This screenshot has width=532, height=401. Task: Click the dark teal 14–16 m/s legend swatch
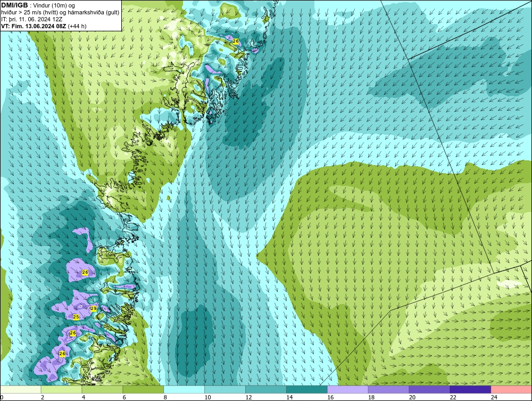pyautogui.click(x=307, y=389)
